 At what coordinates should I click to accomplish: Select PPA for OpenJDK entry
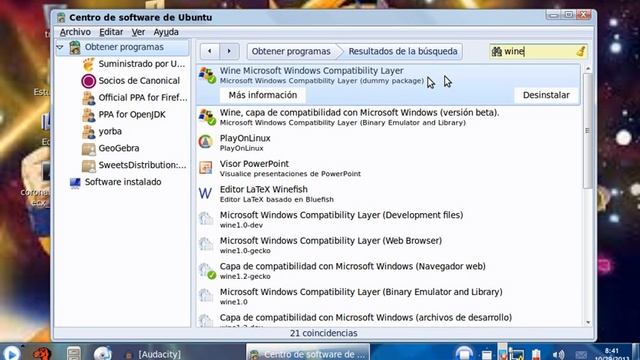132,115
